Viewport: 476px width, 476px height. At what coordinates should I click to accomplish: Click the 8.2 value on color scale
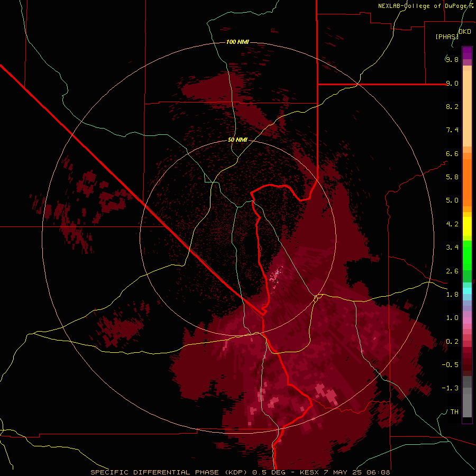coord(452,106)
